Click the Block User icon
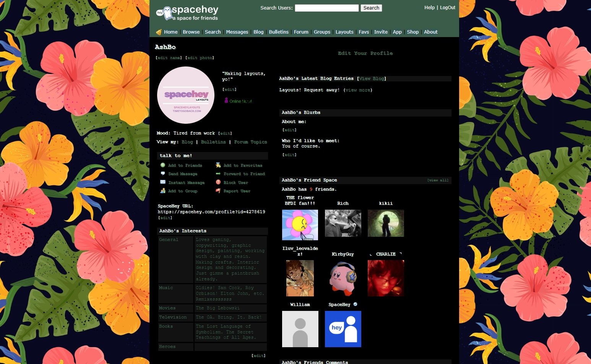This screenshot has height=364, width=591. click(218, 182)
